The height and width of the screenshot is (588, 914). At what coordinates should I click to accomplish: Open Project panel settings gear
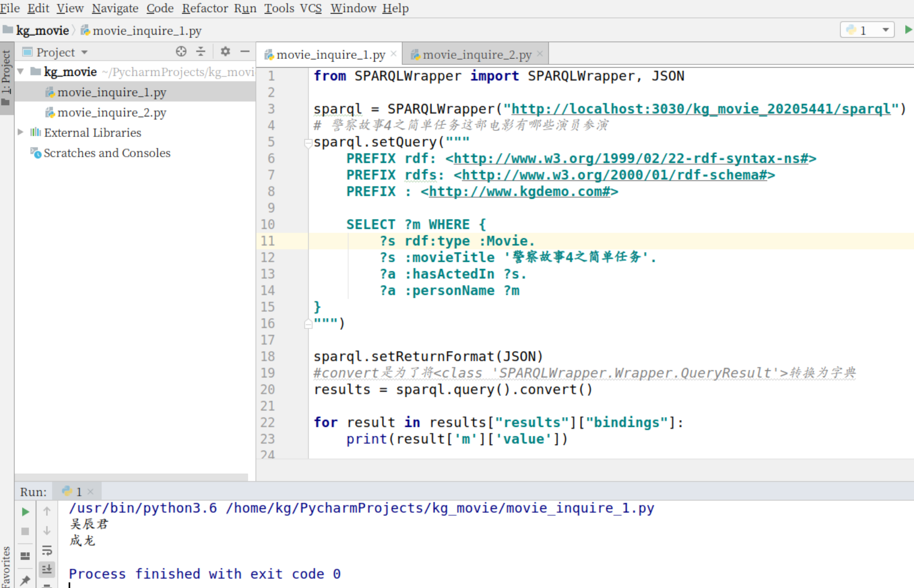[225, 52]
